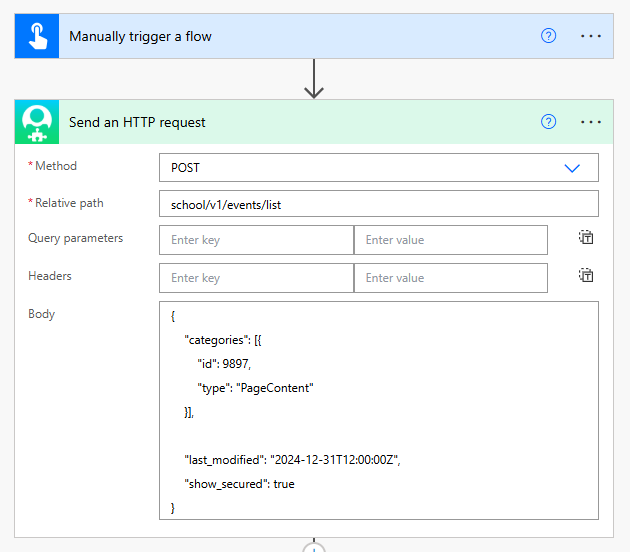Focus the Query parameters Enter value field
Screen dimensions: 630x552
(x=451, y=240)
